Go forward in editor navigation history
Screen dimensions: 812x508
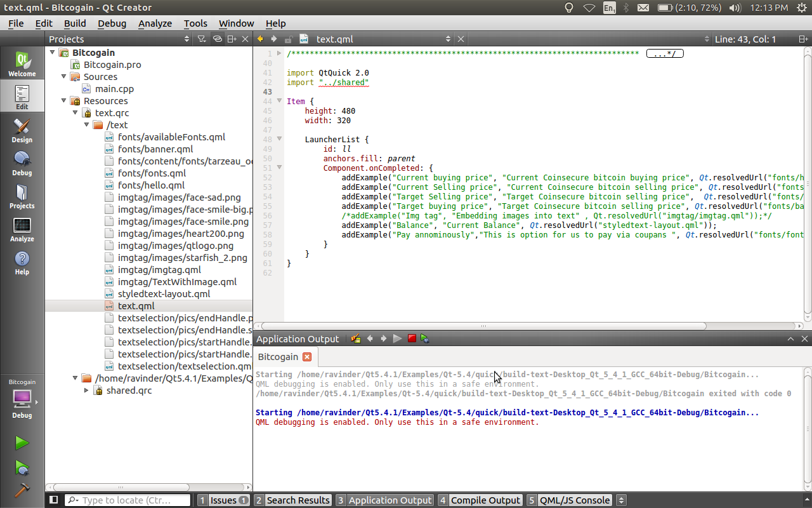point(274,39)
